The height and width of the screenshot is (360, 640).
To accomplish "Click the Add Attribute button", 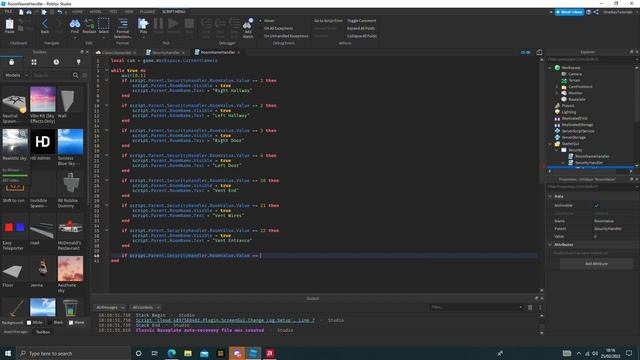I will click(x=596, y=264).
